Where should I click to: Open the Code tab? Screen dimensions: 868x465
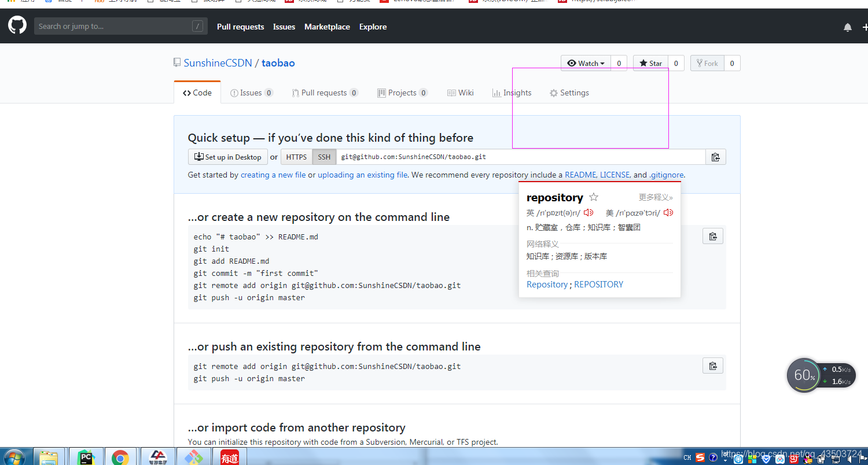coord(197,93)
